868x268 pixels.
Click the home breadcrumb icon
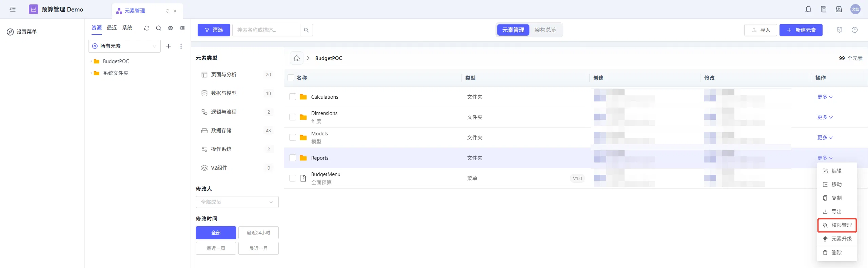297,58
